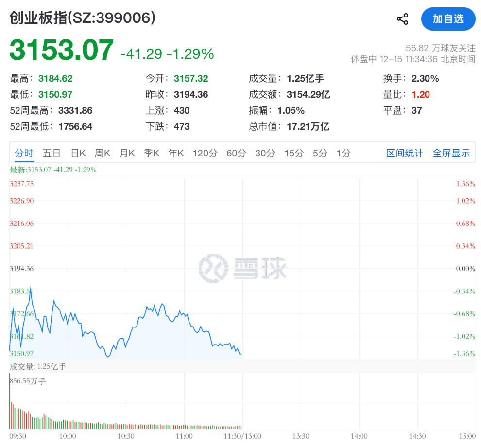Click the 分时 tab

click(x=24, y=153)
